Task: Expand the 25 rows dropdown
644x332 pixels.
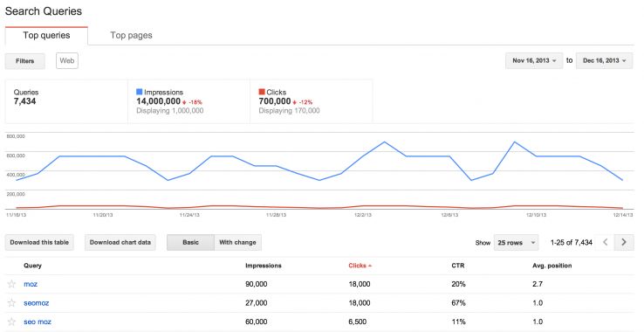Action: [x=516, y=243]
